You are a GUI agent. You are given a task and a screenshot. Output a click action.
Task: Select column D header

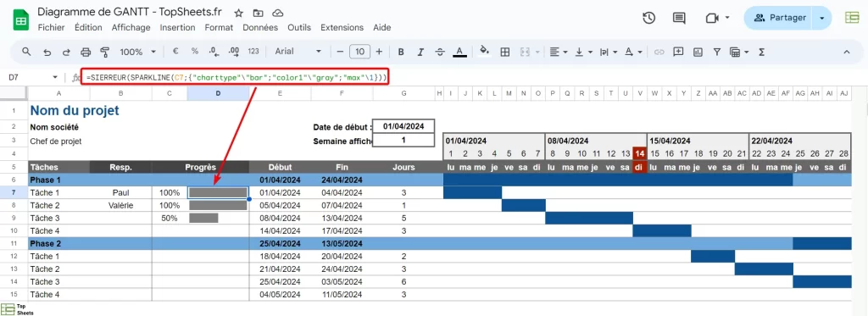tap(218, 93)
